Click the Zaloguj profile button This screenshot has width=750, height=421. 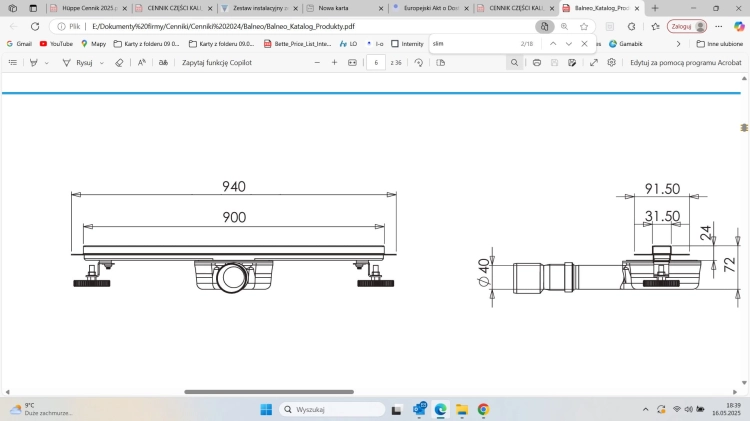pyautogui.click(x=687, y=26)
